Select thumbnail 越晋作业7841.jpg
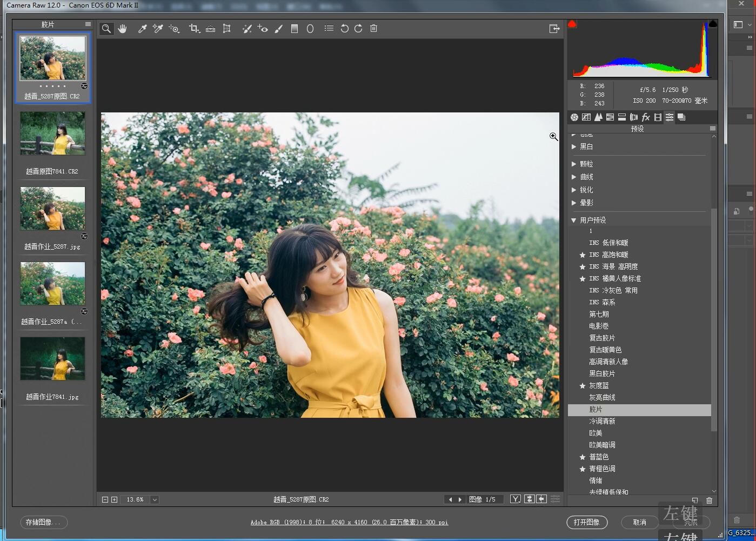 point(52,359)
